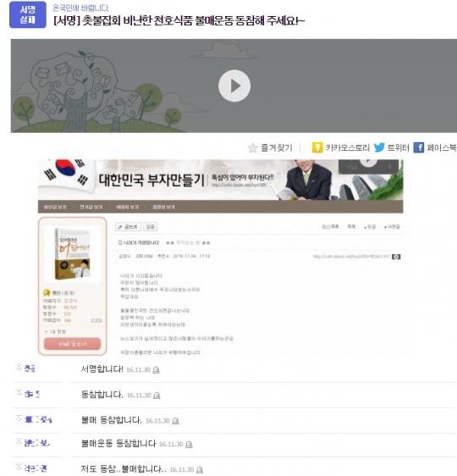Image resolution: width=457 pixels, height=476 pixels.
Task: Click 최신목록 in the cafe post navigation
Action: point(330,227)
